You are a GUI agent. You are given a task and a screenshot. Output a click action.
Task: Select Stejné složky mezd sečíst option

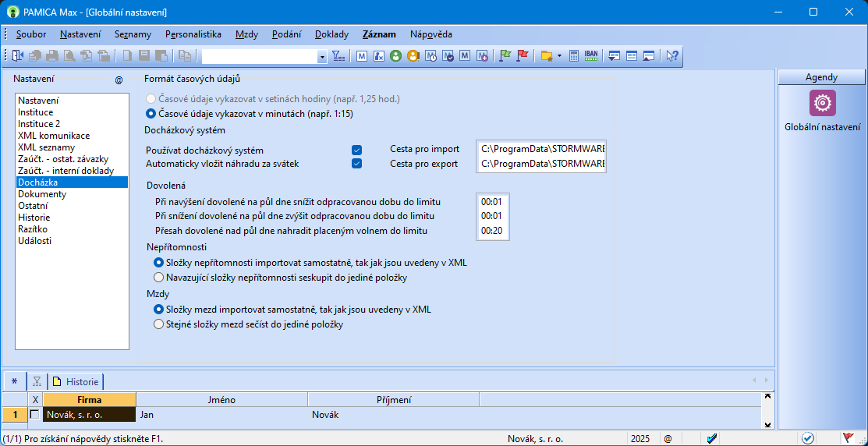(159, 324)
